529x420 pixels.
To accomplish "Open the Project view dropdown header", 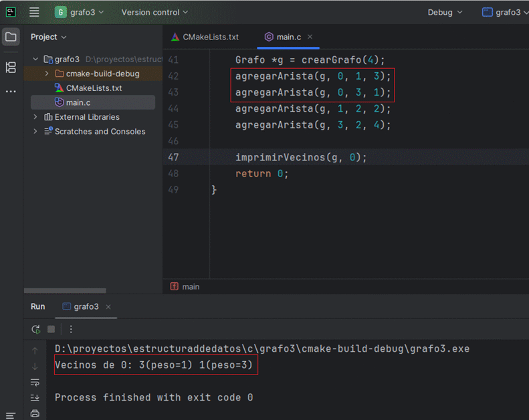I will tap(48, 37).
